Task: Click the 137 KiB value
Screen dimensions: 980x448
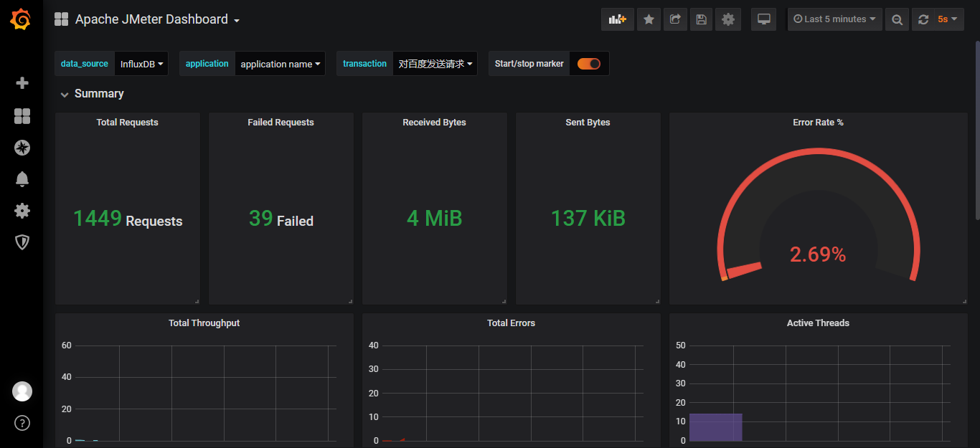Action: [x=588, y=219]
